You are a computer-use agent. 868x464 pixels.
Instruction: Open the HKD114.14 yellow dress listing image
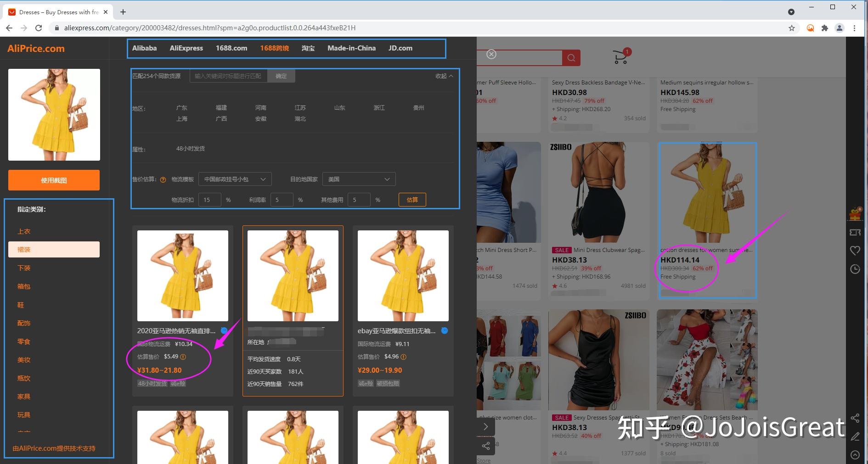point(707,193)
